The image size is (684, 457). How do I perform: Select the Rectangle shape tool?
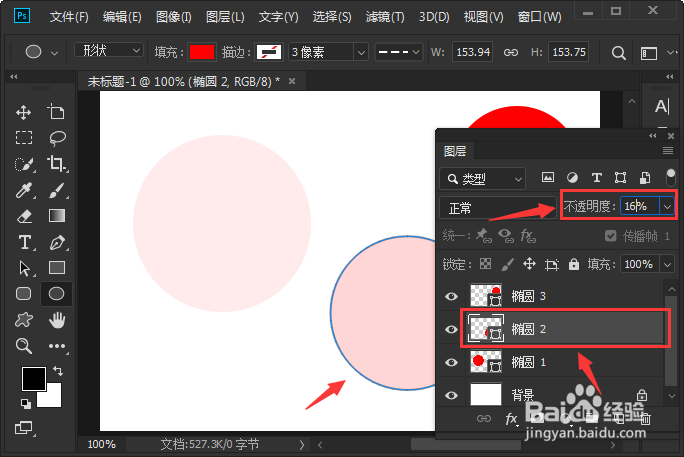pos(57,267)
